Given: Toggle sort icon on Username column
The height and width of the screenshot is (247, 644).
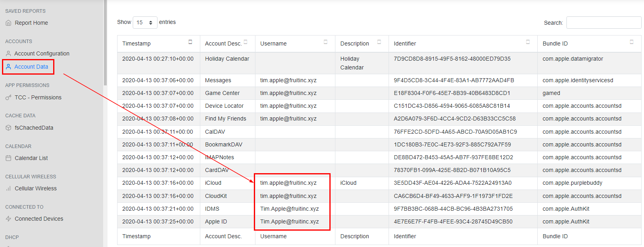Looking at the screenshot, I should click(325, 42).
